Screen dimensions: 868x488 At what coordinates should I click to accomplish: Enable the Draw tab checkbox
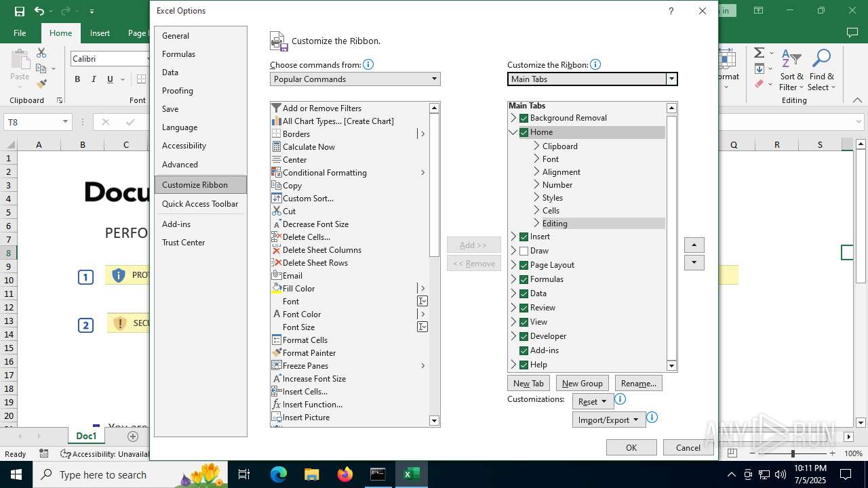click(524, 251)
